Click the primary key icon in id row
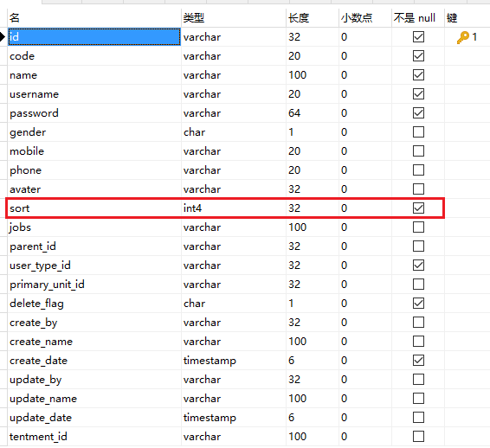 pyautogui.click(x=463, y=37)
